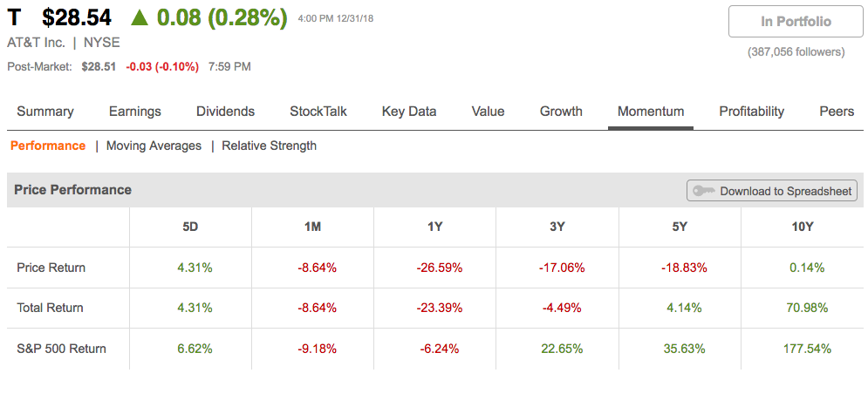868x407 pixels.
Task: Open the Value tab
Action: pyautogui.click(x=489, y=112)
